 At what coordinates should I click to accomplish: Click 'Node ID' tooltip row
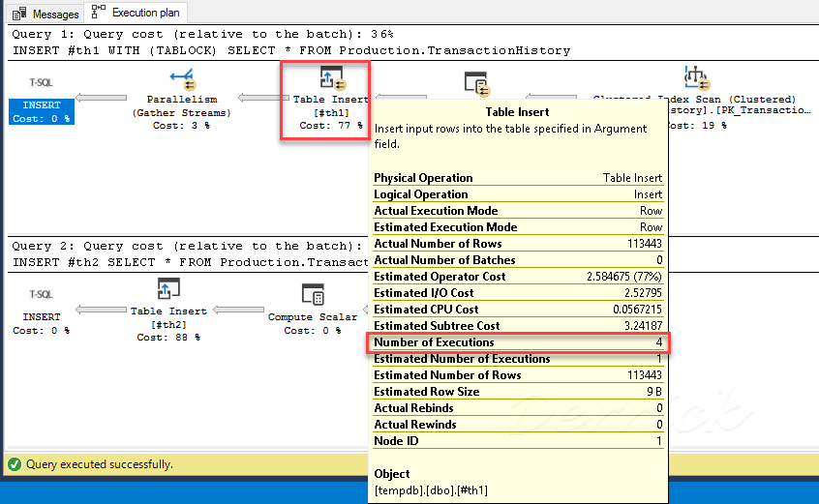pos(518,441)
